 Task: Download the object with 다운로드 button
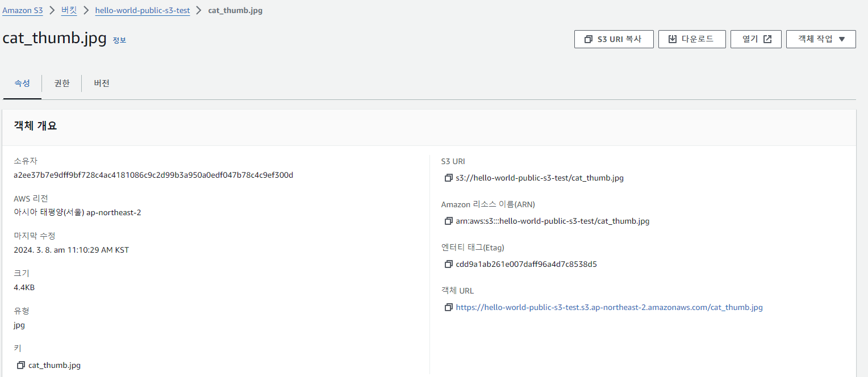pos(692,39)
